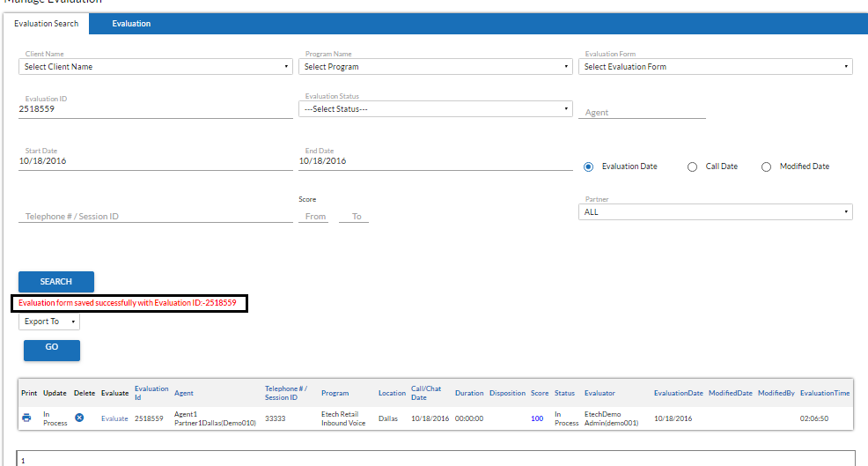Focus the Evaluation ID input field

(156, 109)
